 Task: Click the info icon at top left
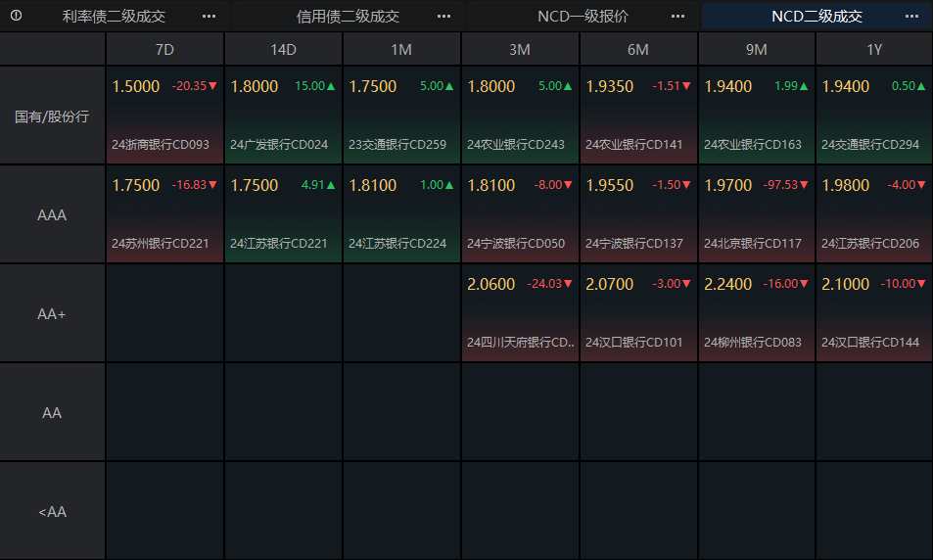coord(16,16)
